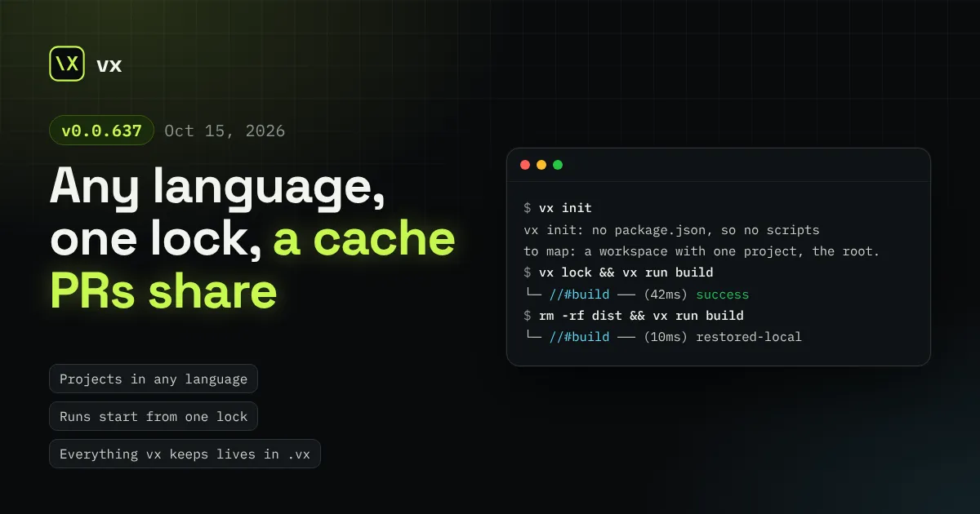980x514 pixels.
Task: Click the red close dot in terminal
Action: coord(525,165)
